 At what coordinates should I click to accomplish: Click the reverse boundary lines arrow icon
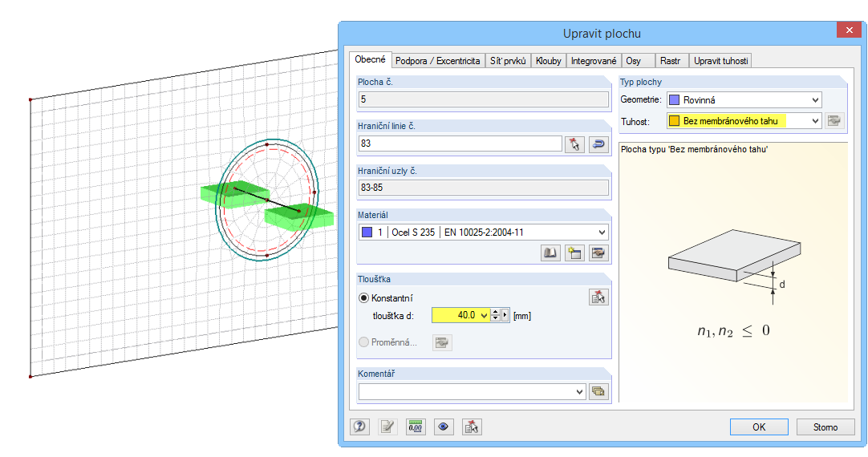pyautogui.click(x=598, y=144)
